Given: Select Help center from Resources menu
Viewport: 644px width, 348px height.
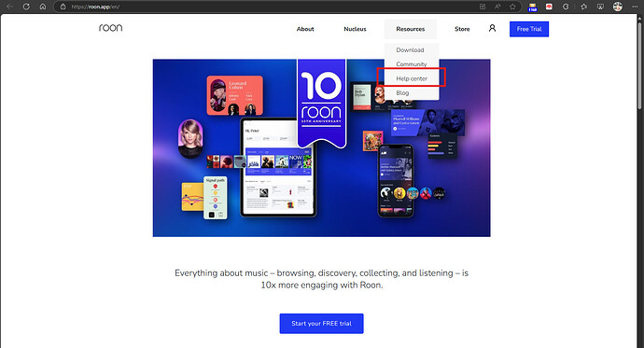Looking at the screenshot, I should [x=412, y=78].
